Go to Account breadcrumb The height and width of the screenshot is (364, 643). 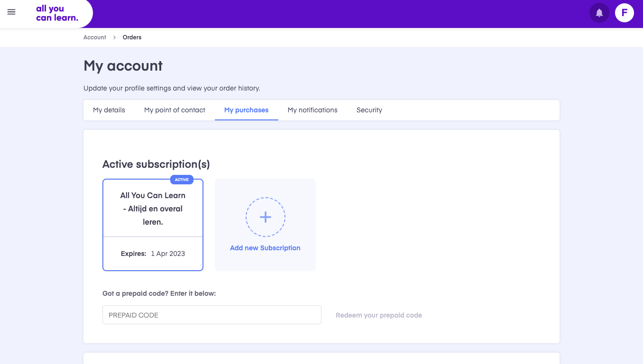tap(95, 37)
